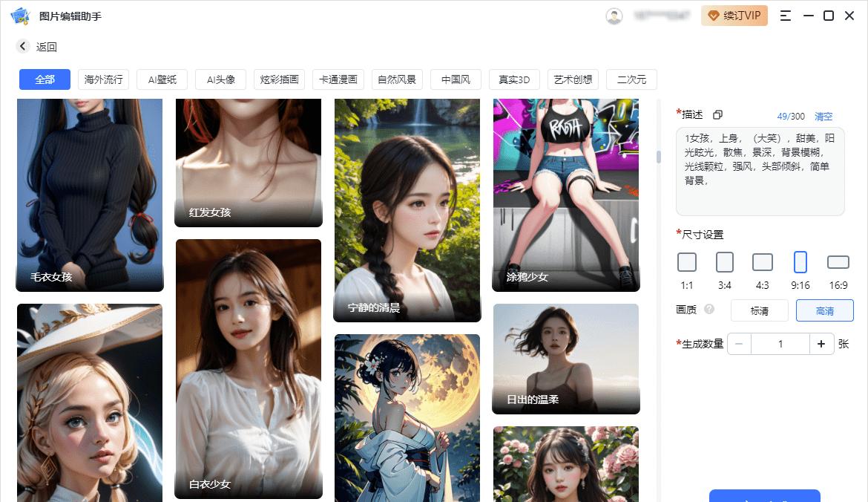
Task: Click the generation count number field
Action: point(780,344)
